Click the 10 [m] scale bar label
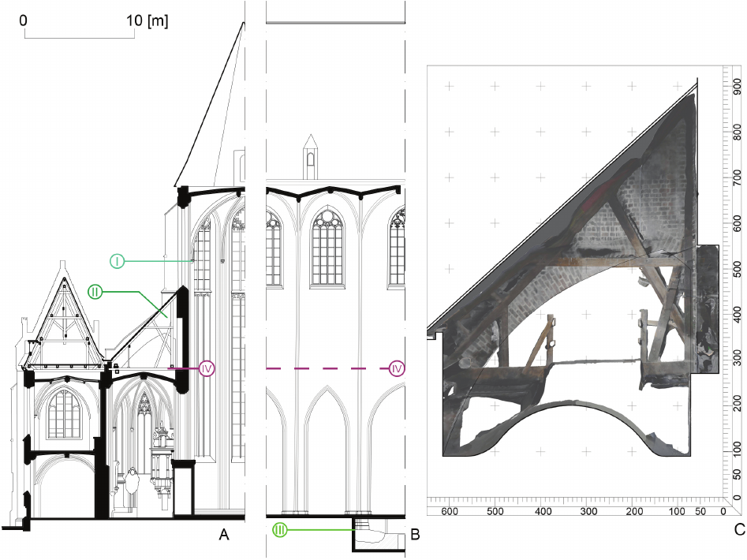This screenshot has height=560, width=747. pos(146,20)
